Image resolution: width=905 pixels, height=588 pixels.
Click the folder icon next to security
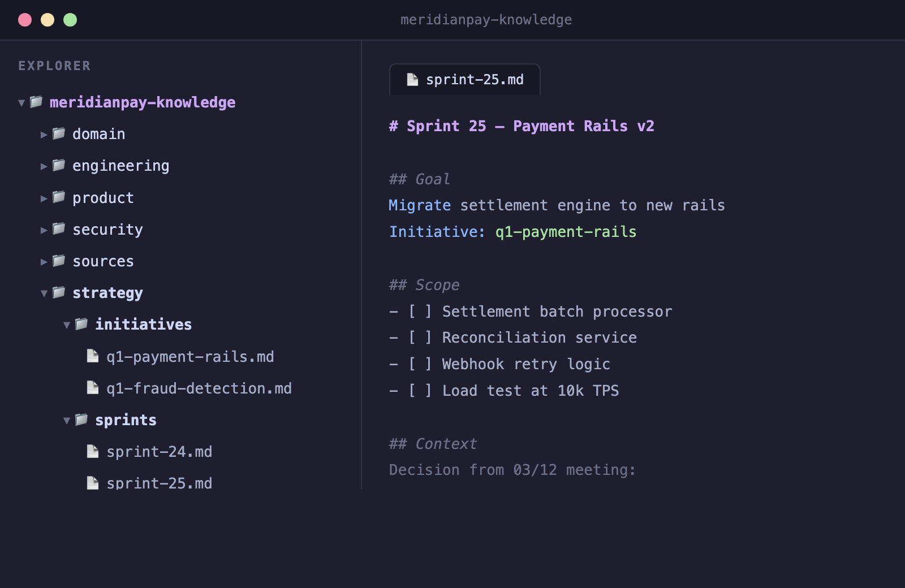click(x=58, y=230)
